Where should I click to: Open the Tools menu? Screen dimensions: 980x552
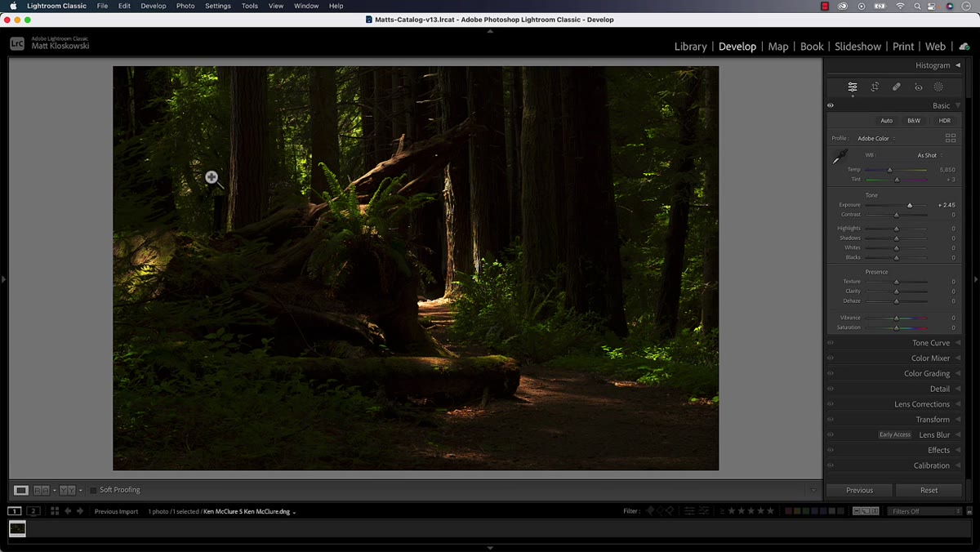tap(250, 6)
